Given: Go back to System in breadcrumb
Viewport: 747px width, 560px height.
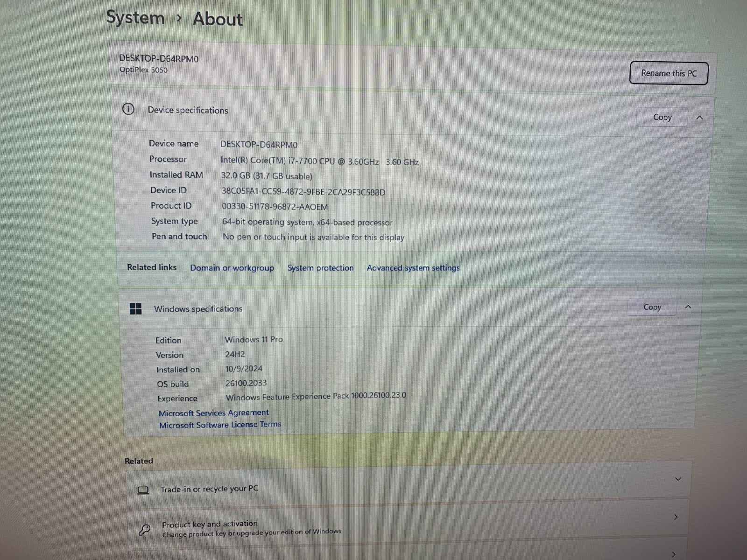Looking at the screenshot, I should (135, 18).
